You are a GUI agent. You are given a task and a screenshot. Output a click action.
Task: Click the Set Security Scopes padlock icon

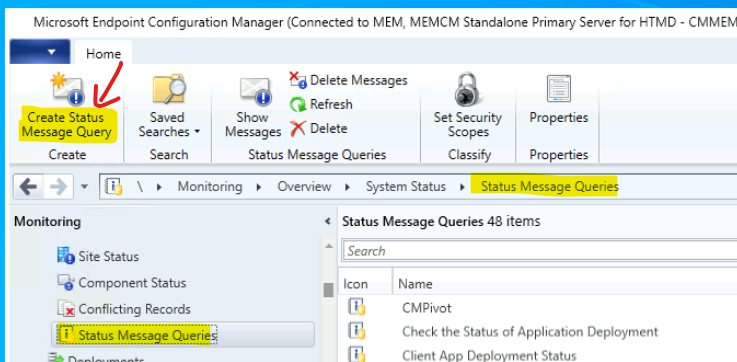(467, 89)
